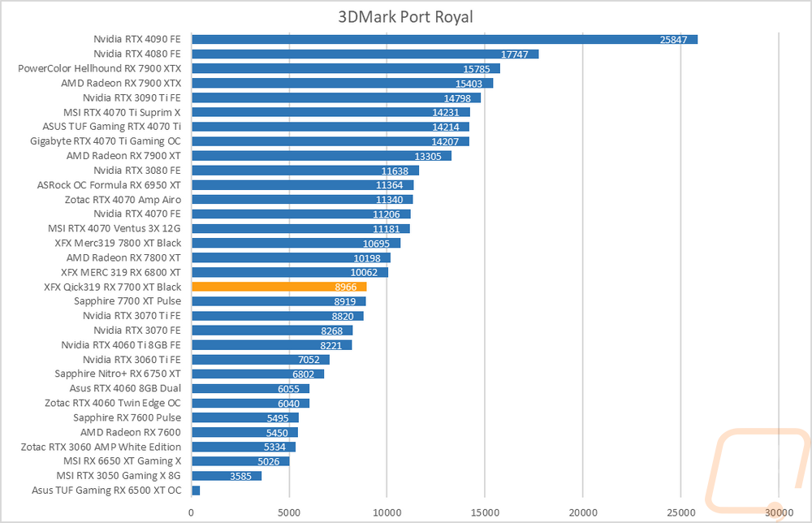Screen dimensions: 812x523
Task: Select the 10062 data label
Action: click(x=364, y=273)
